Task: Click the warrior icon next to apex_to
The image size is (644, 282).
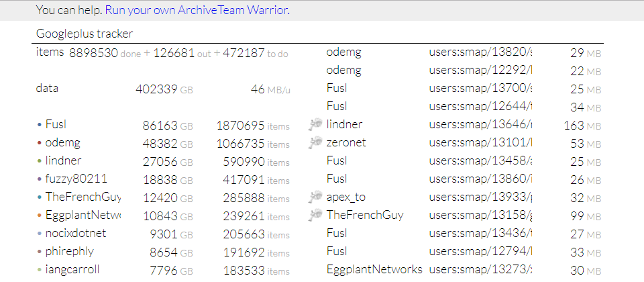Action: click(x=315, y=197)
